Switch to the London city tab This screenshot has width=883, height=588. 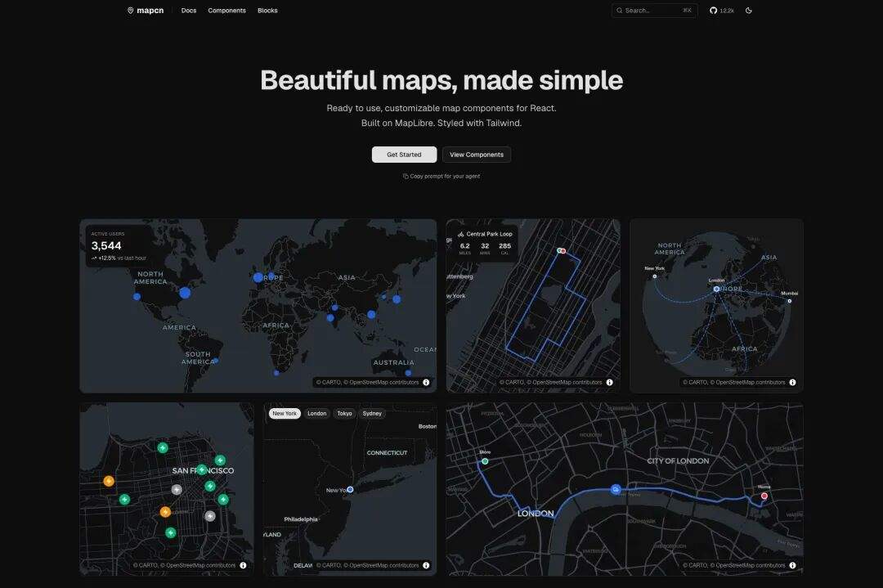[317, 414]
